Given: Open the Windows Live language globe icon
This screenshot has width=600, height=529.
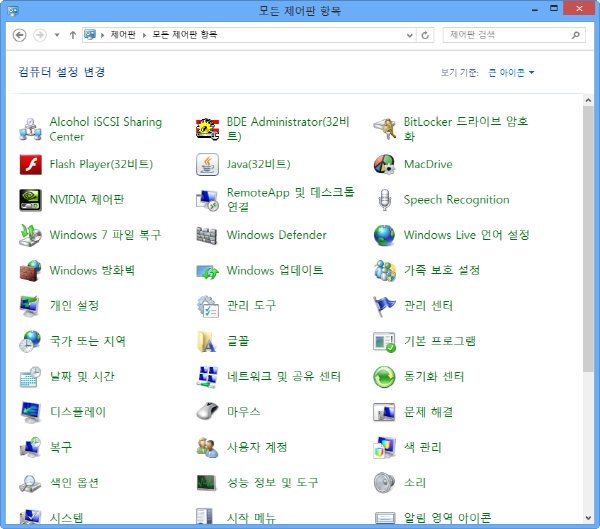Looking at the screenshot, I should tap(385, 235).
